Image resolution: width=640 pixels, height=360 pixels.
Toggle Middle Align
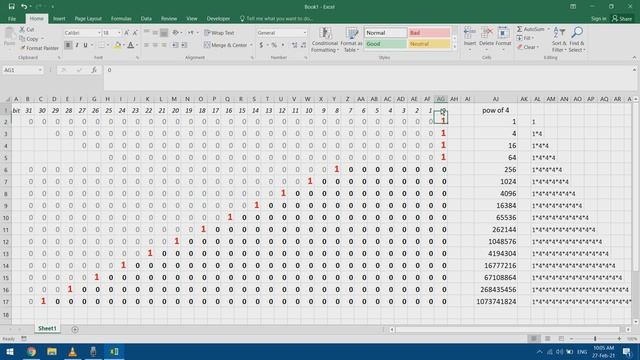pos(155,33)
